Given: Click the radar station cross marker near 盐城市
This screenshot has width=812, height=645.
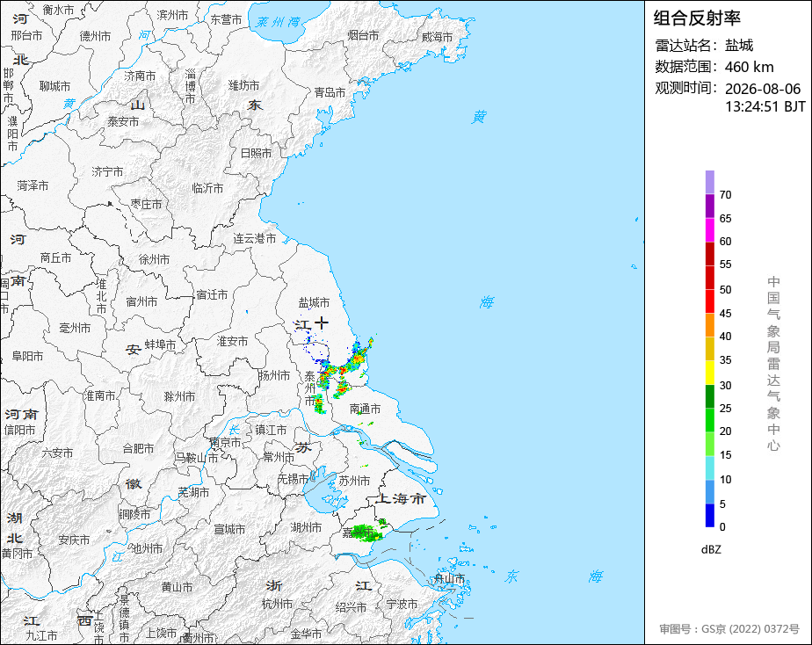Looking at the screenshot, I should [321, 323].
